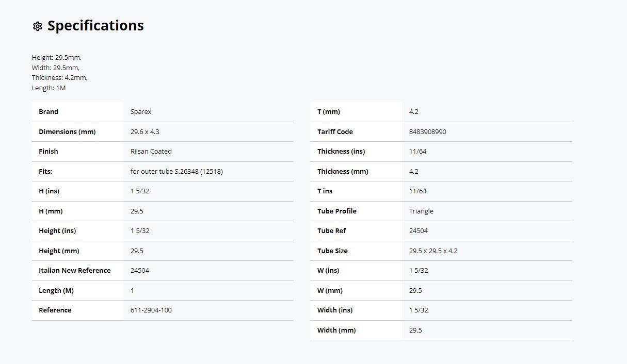The height and width of the screenshot is (364, 627).
Task: Click the Height: 29.5mm summary line
Action: pyautogui.click(x=57, y=58)
